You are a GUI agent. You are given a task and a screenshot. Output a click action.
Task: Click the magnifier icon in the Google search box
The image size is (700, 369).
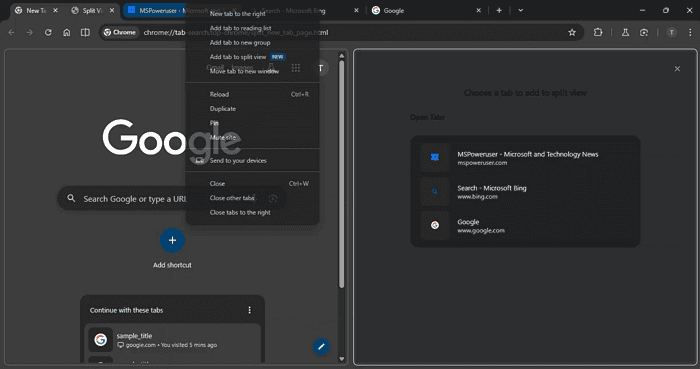pos(71,198)
